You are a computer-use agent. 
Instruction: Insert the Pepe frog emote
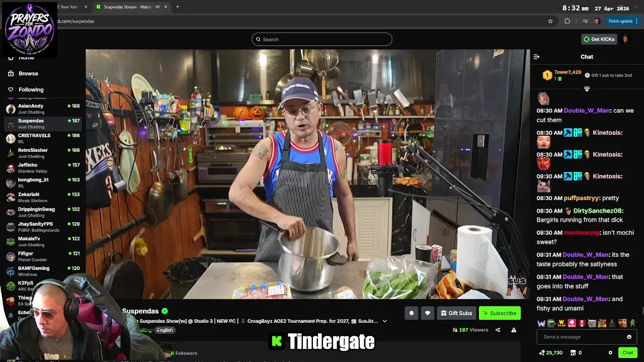[551, 323]
